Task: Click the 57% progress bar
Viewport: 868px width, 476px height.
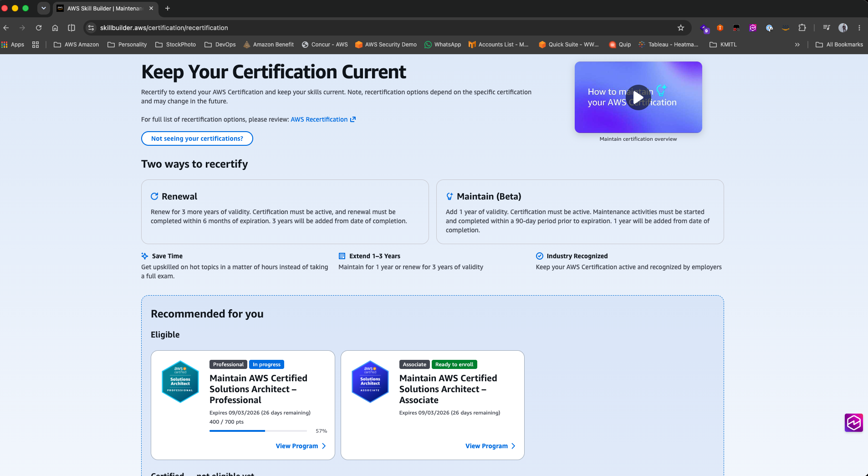Action: pyautogui.click(x=258, y=431)
